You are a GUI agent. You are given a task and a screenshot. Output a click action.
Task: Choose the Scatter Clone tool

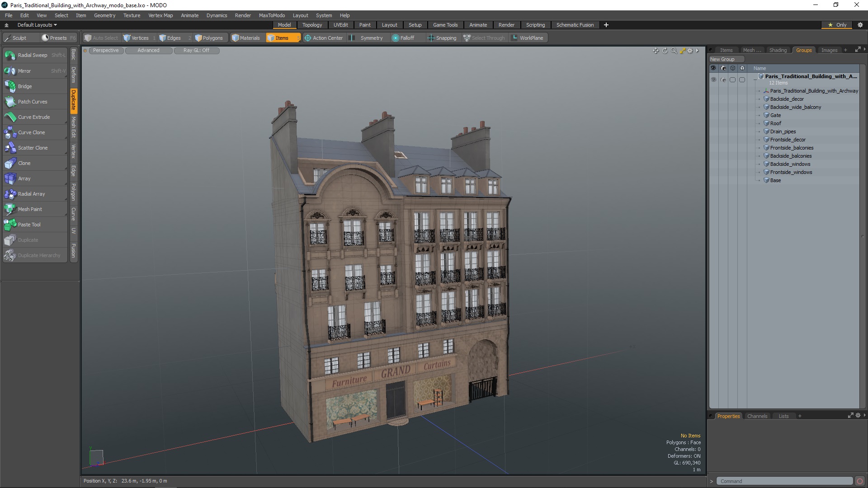click(x=33, y=148)
